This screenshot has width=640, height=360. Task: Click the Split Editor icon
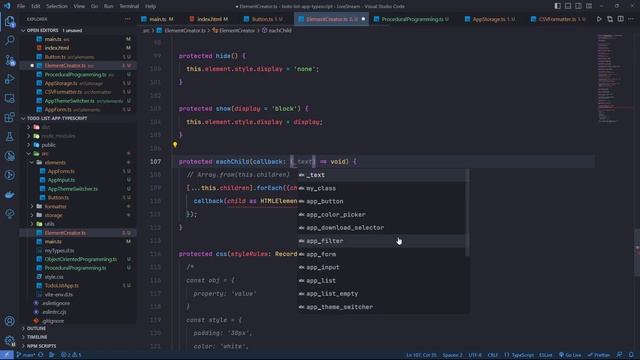(620, 19)
